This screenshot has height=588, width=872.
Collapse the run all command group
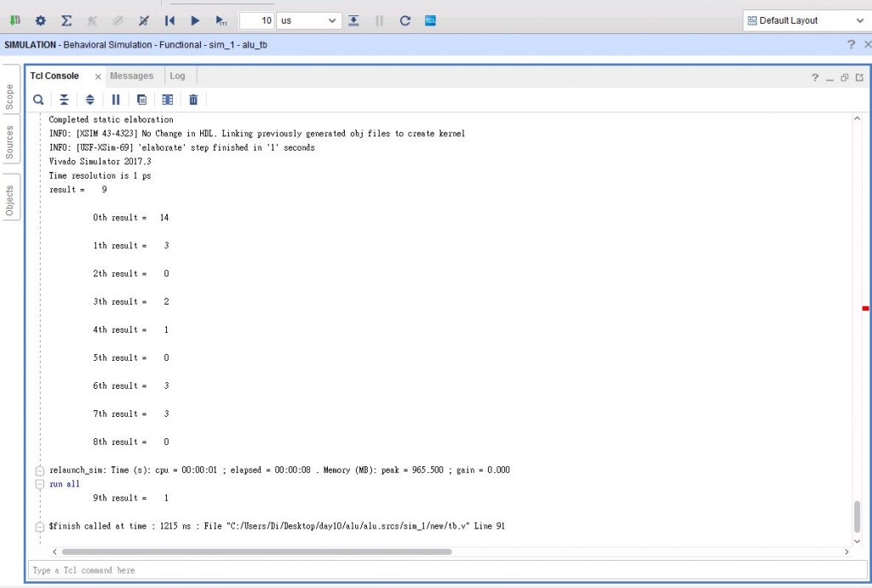tap(39, 484)
